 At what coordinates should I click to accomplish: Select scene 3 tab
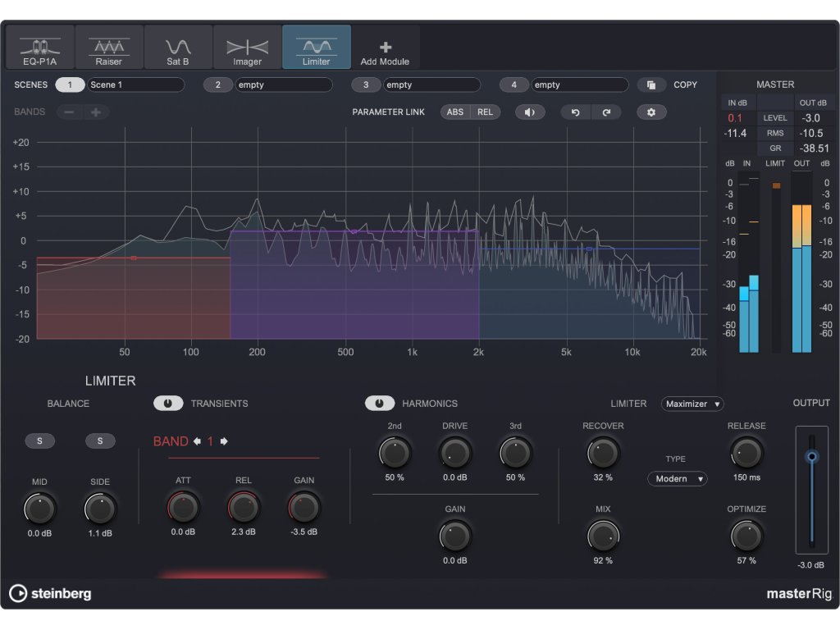pos(366,84)
